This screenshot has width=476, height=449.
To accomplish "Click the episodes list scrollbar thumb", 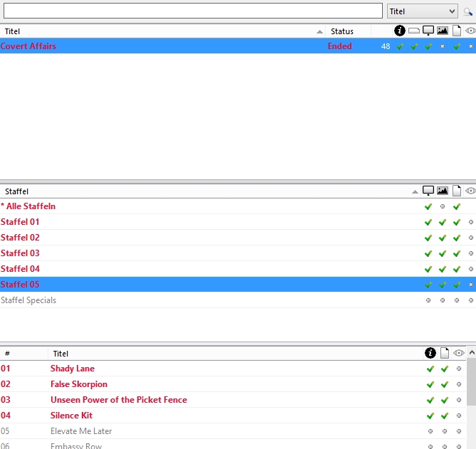I will coord(472,381).
